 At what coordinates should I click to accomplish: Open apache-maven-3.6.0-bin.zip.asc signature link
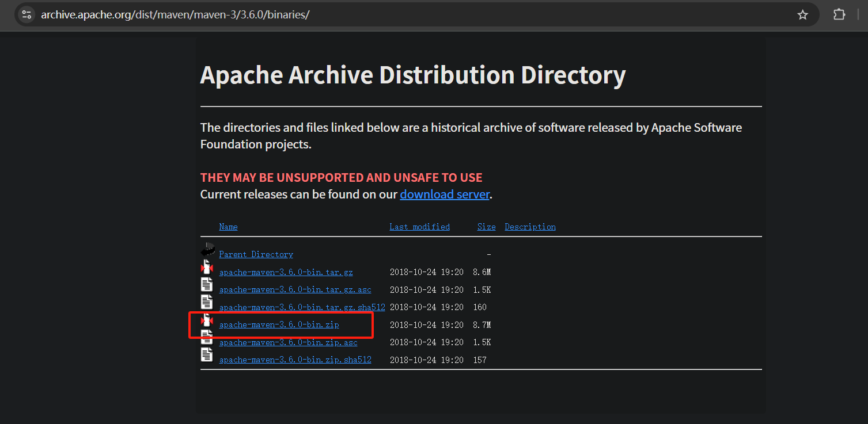pyautogui.click(x=288, y=342)
